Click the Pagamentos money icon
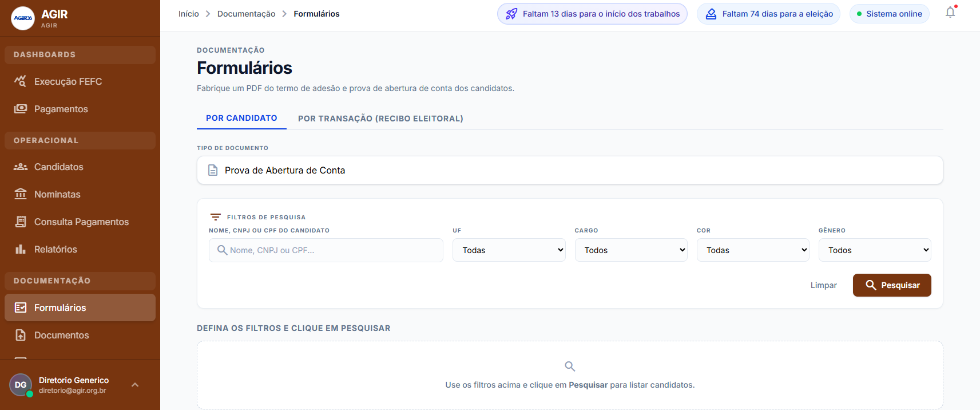The width and height of the screenshot is (980, 410). pos(21,109)
